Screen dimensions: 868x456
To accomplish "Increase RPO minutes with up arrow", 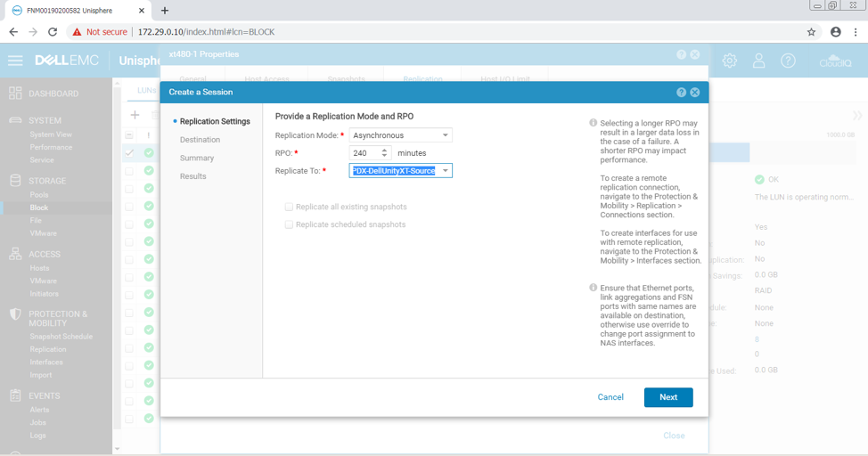I will point(385,151).
